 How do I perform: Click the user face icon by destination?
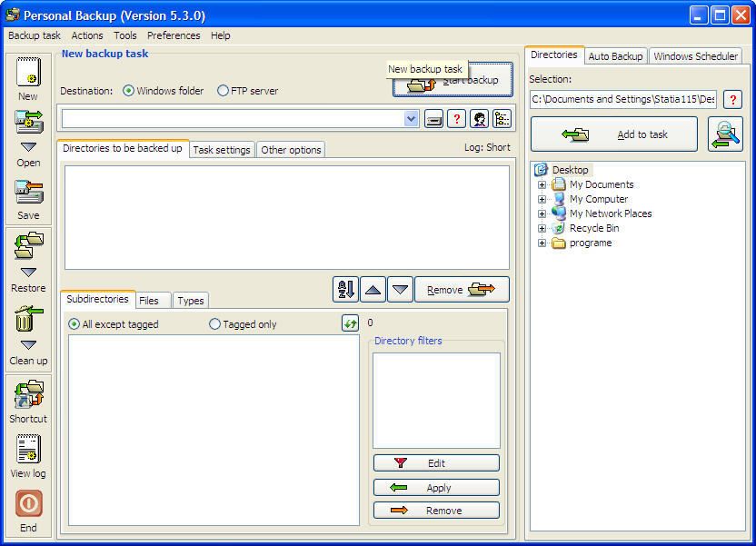pyautogui.click(x=479, y=118)
